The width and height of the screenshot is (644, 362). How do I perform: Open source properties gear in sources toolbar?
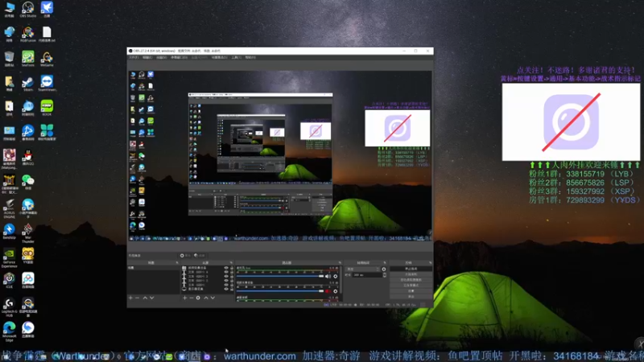click(x=198, y=298)
